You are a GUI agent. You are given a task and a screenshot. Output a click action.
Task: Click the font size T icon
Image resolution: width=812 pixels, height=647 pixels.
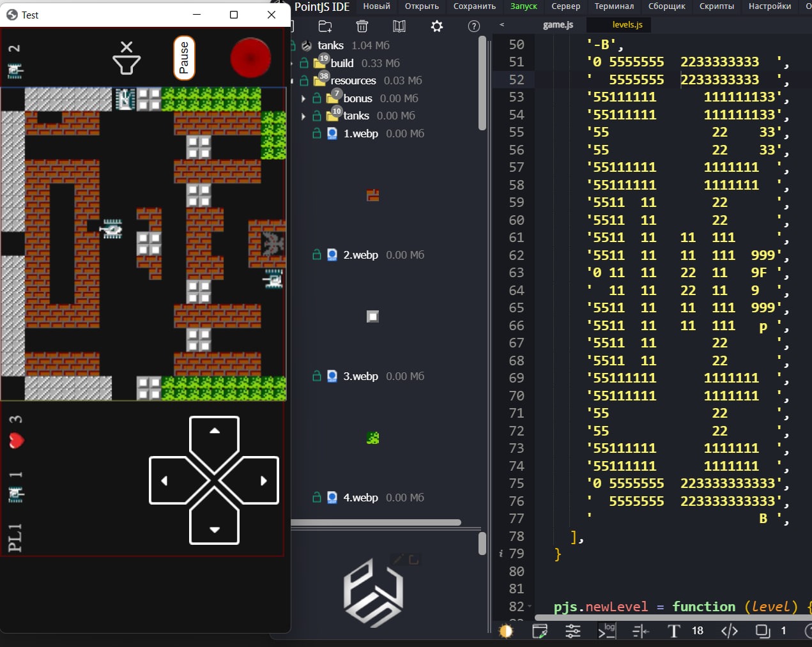pos(674,631)
